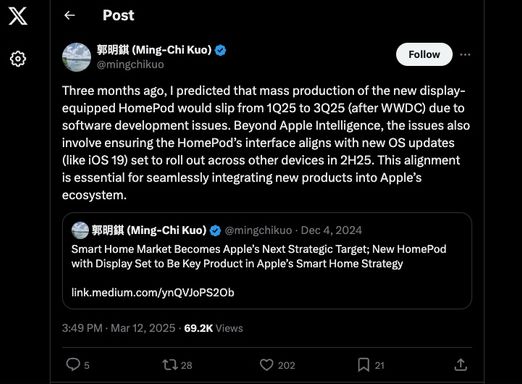Click the quoted post's small avatar
The width and height of the screenshot is (522, 384).
80,230
